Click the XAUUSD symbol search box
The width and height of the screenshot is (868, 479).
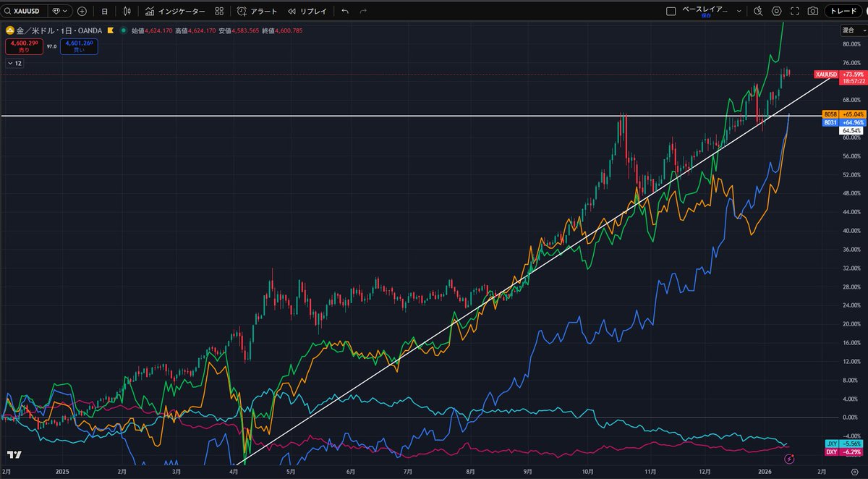[24, 11]
